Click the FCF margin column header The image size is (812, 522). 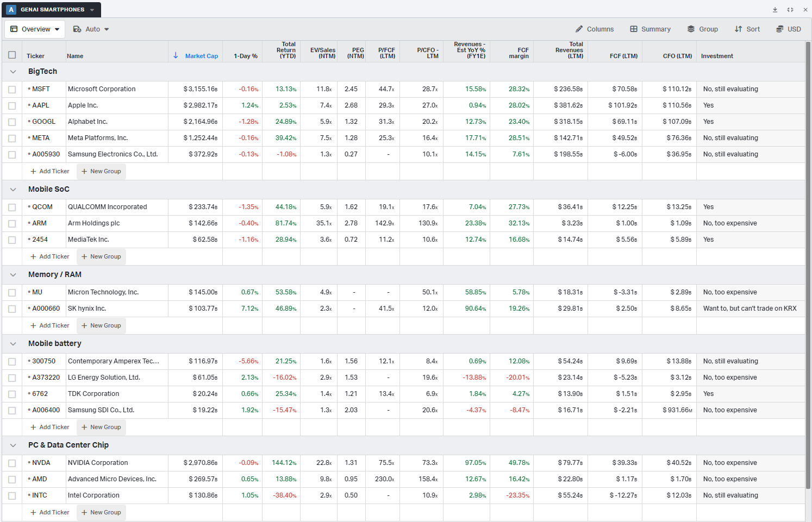point(519,53)
